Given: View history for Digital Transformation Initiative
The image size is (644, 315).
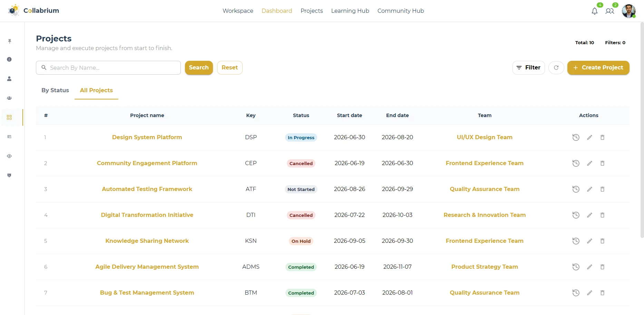Looking at the screenshot, I should (576, 215).
